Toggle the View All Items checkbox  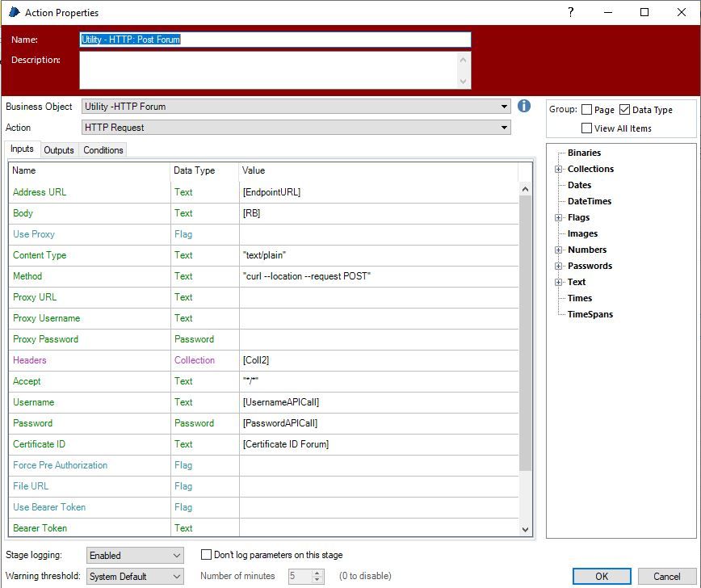tap(587, 128)
